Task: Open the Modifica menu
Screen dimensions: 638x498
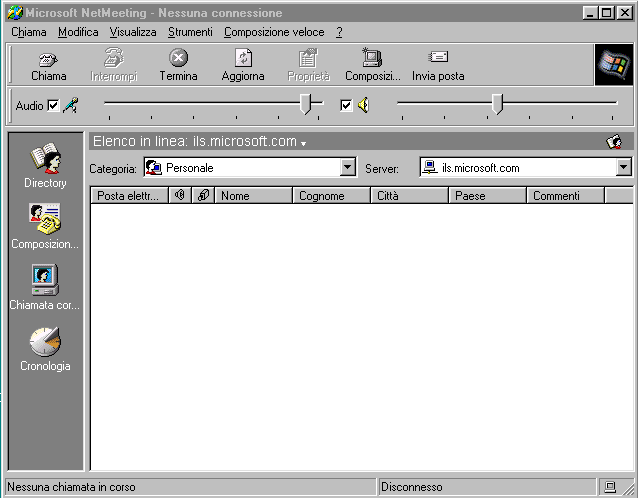Action: [x=78, y=32]
